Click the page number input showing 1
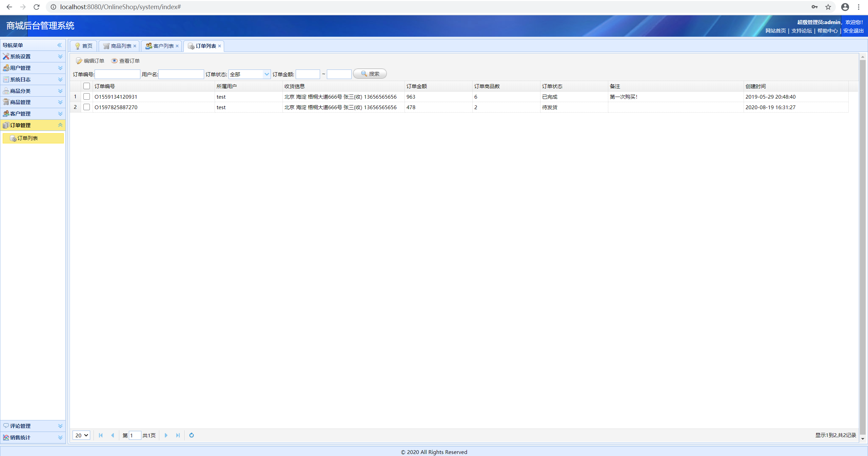 pyautogui.click(x=135, y=435)
